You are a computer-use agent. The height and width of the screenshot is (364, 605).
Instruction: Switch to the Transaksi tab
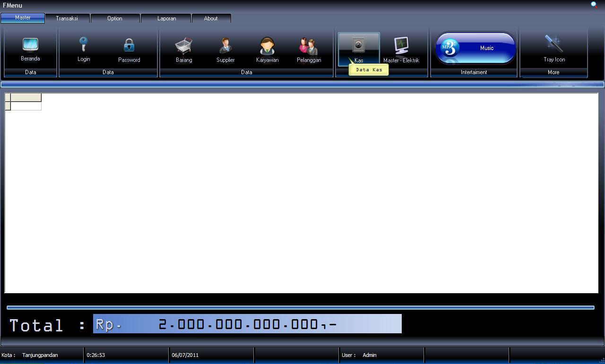click(67, 18)
